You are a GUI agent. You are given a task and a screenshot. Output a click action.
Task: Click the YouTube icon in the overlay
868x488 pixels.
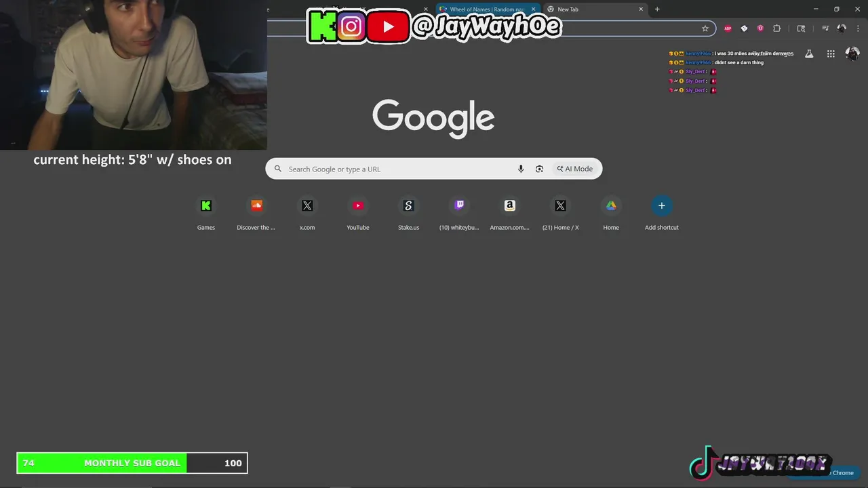click(x=388, y=27)
